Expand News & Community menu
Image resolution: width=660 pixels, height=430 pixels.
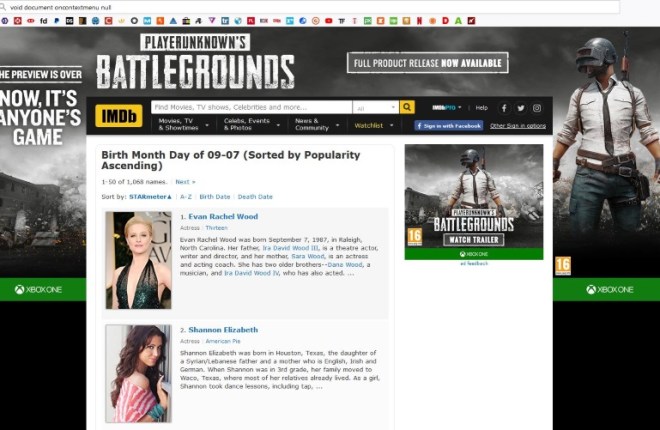tap(317, 125)
